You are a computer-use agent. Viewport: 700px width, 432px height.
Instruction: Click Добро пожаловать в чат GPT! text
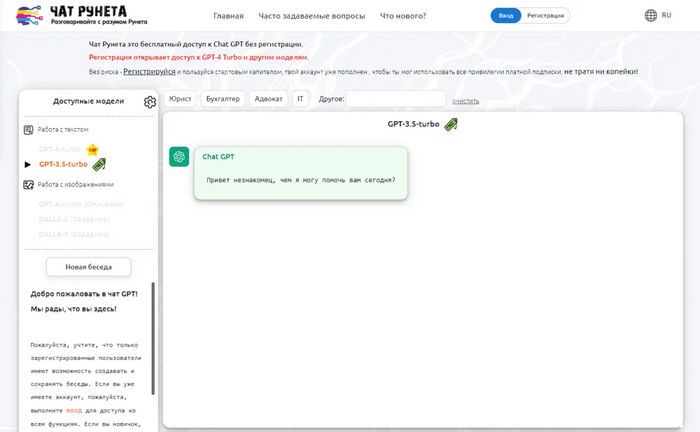[84, 294]
